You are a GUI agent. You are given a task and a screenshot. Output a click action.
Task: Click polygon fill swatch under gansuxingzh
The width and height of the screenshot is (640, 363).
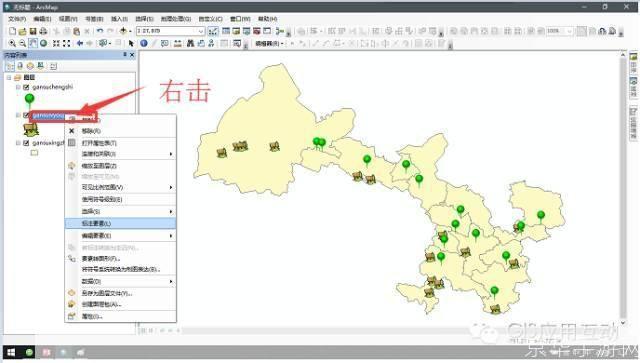(x=34, y=153)
